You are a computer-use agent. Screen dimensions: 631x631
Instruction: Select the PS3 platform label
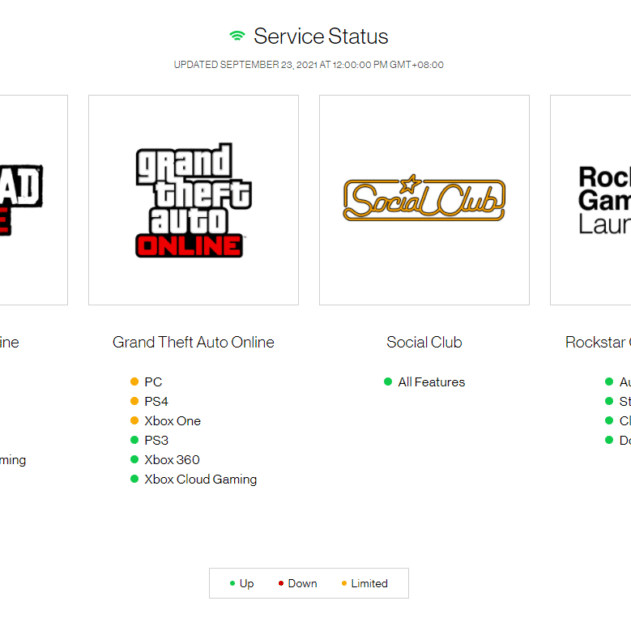click(x=156, y=440)
